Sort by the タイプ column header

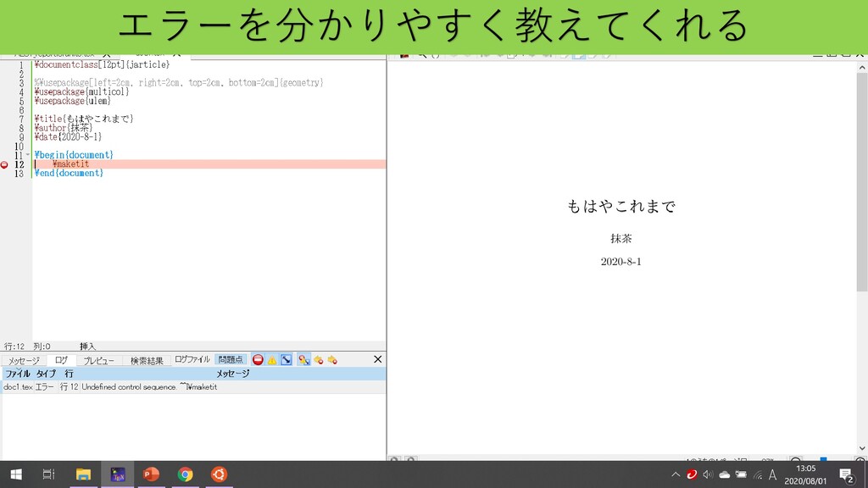click(46, 374)
